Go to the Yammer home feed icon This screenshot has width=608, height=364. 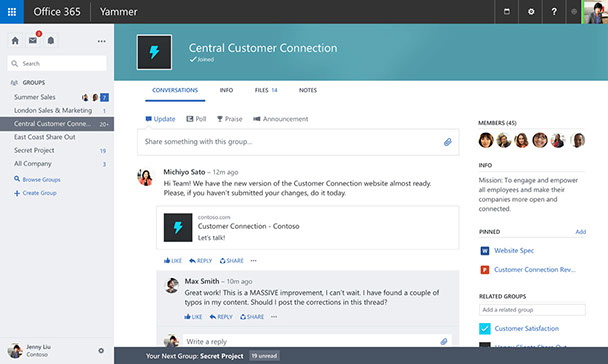click(15, 41)
